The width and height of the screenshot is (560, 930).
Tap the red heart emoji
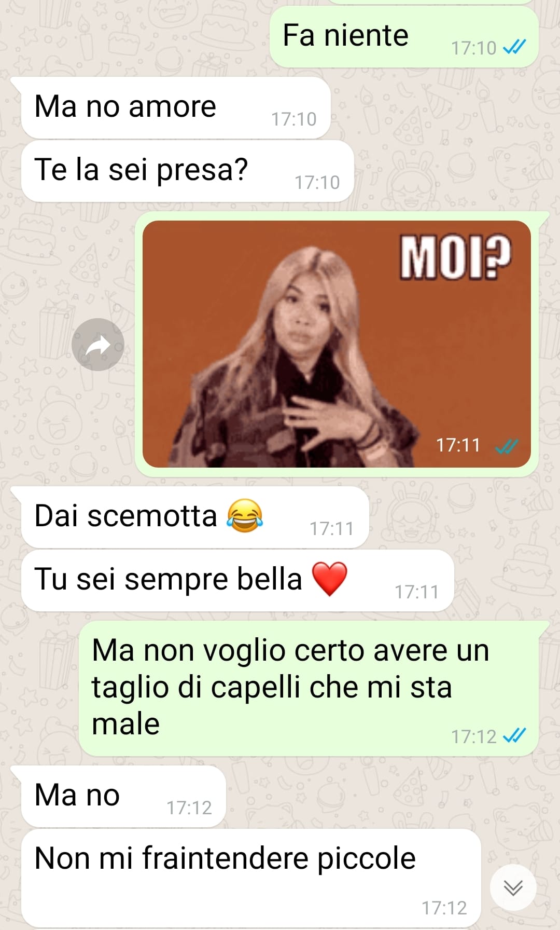click(329, 579)
